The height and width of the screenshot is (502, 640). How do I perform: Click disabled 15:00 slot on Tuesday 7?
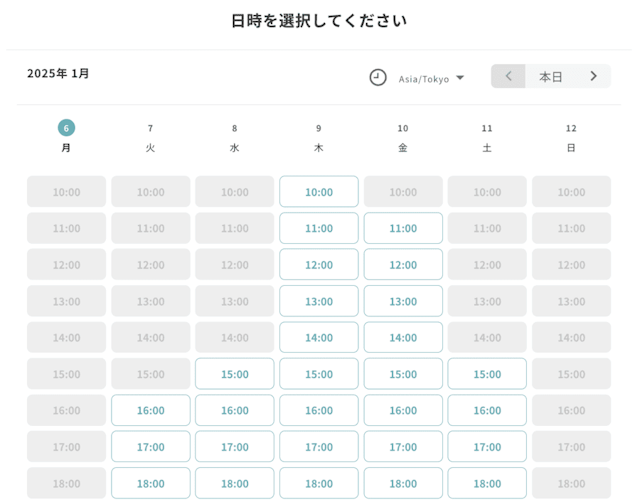coord(151,374)
